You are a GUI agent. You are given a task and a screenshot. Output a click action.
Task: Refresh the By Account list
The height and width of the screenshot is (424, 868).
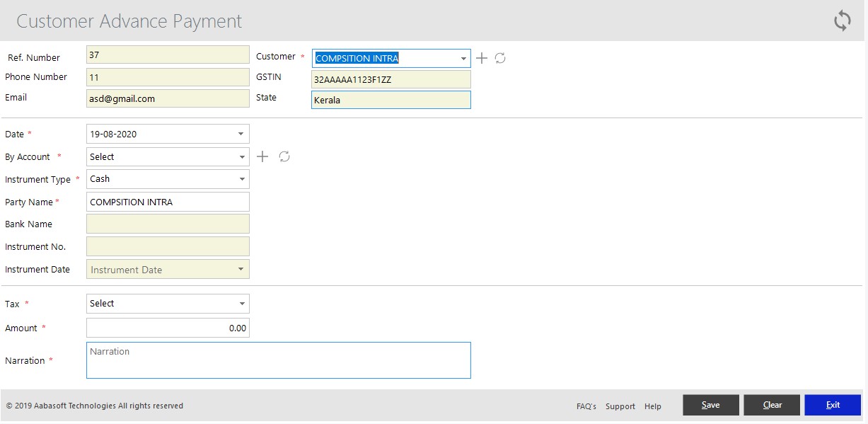coord(284,156)
